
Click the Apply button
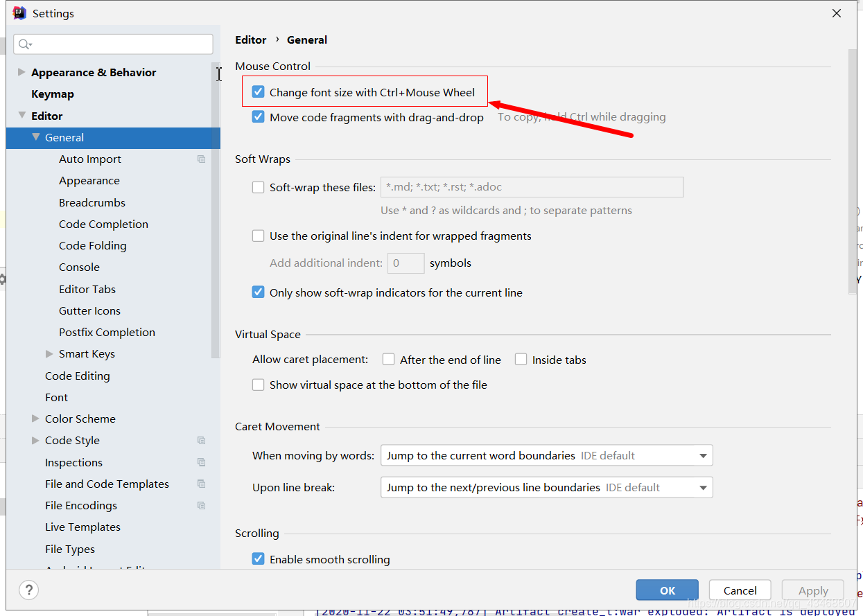point(813,590)
